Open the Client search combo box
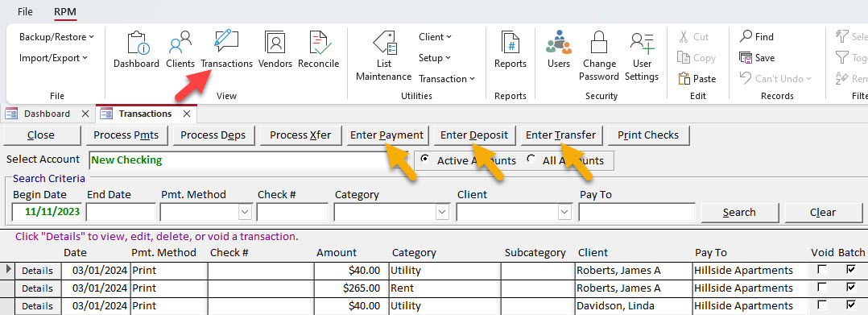868x315 pixels. pos(564,212)
